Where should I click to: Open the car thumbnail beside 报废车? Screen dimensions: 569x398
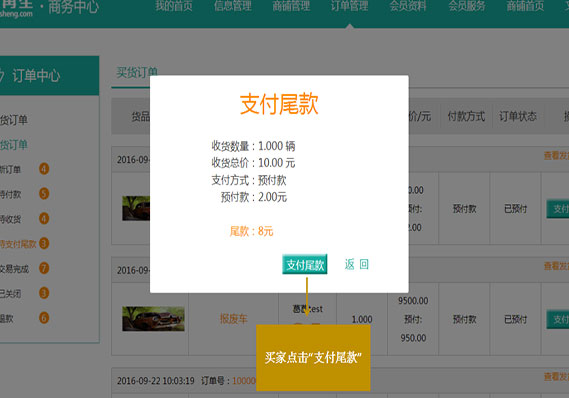tap(153, 319)
